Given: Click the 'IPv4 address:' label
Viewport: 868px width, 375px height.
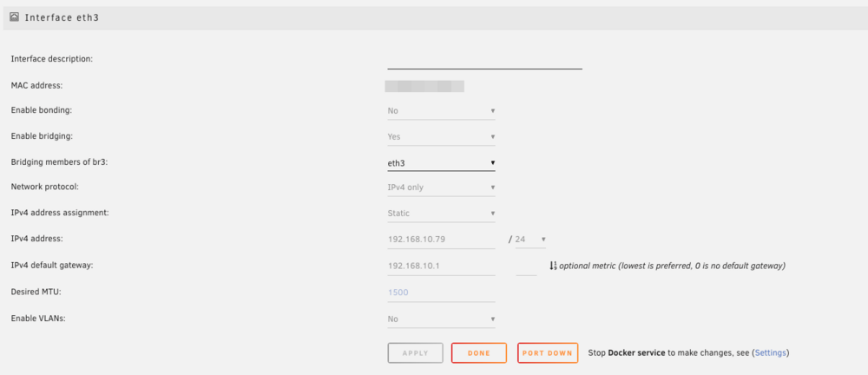Looking at the screenshot, I should point(37,239).
